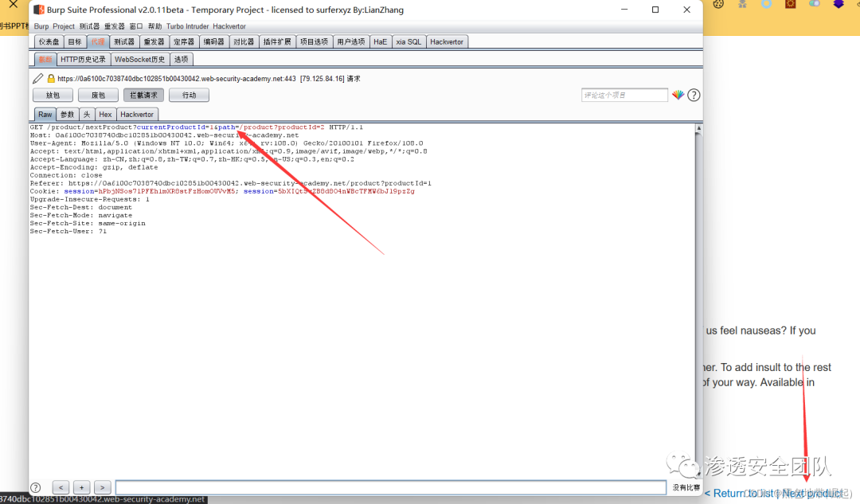Open the 帮助 menu
This screenshot has width=860, height=504.
coord(154,26)
